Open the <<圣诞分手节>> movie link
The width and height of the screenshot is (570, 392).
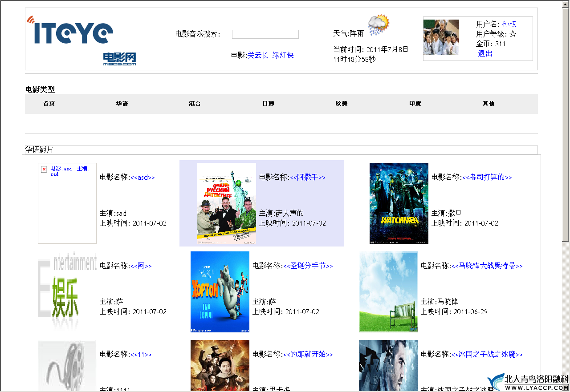pyautogui.click(x=308, y=266)
